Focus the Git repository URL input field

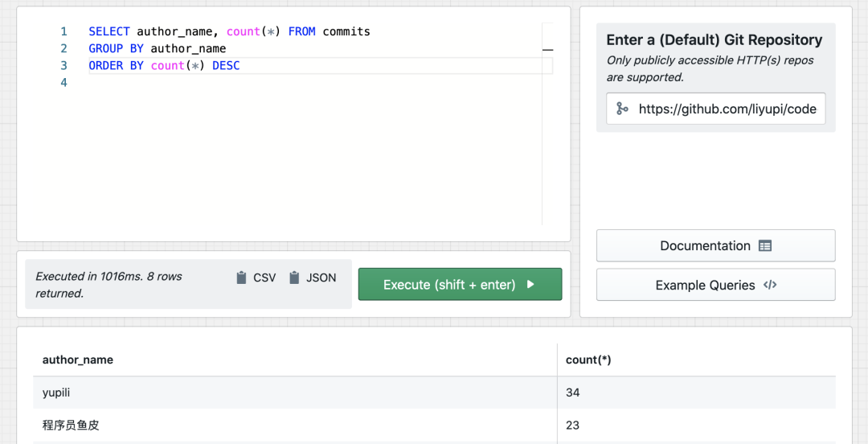(727, 109)
